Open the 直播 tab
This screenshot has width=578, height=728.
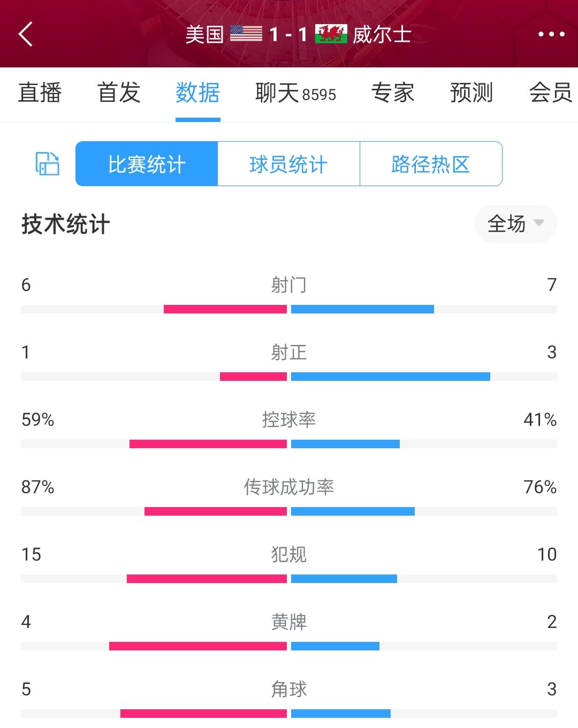[40, 93]
